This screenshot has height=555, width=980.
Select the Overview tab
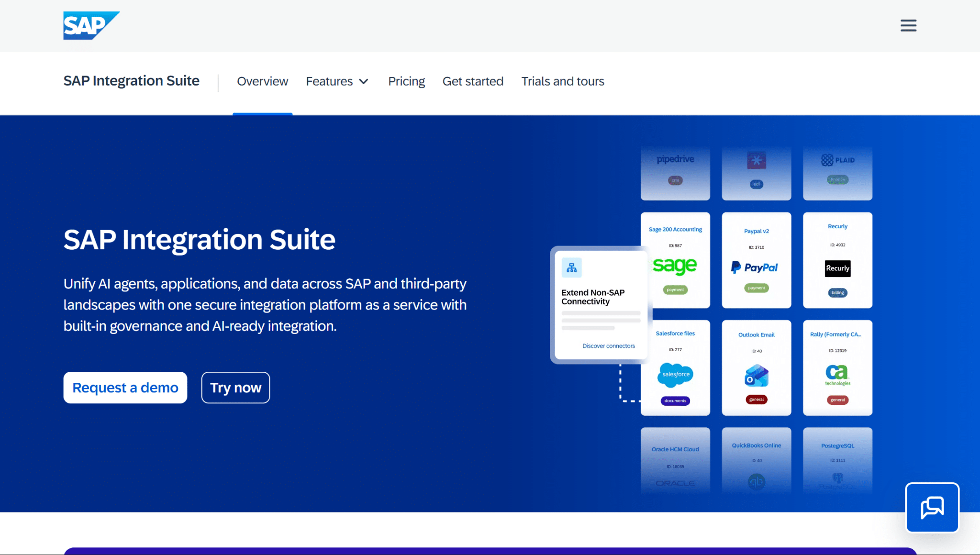click(262, 81)
